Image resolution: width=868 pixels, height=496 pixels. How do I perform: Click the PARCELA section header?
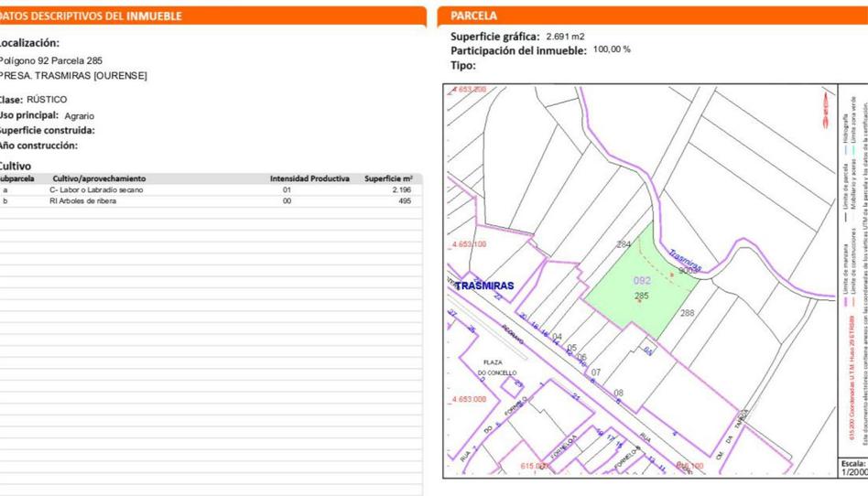tap(474, 16)
